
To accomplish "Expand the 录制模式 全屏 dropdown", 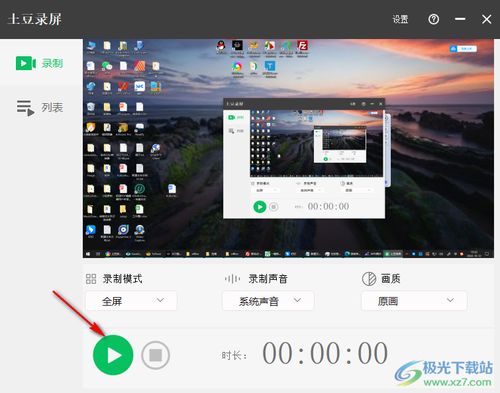I will [131, 301].
